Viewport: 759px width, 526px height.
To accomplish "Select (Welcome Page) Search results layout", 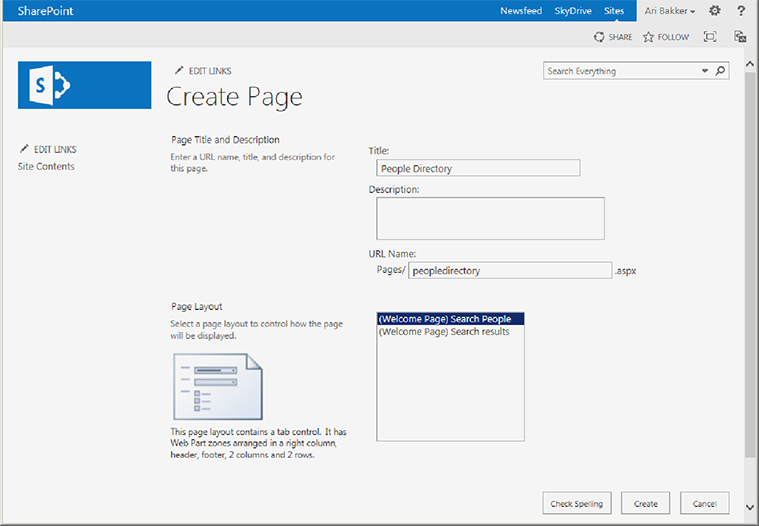I will (x=450, y=331).
